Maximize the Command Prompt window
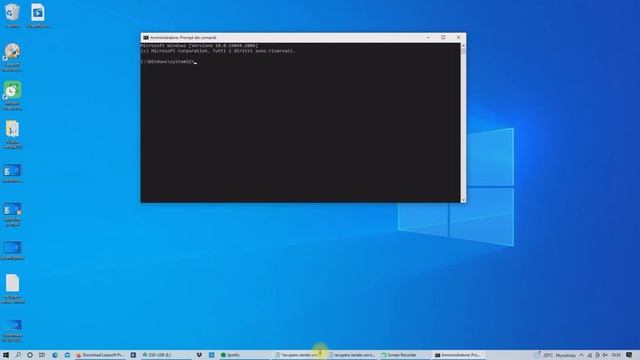The height and width of the screenshot is (360, 640). point(443,38)
